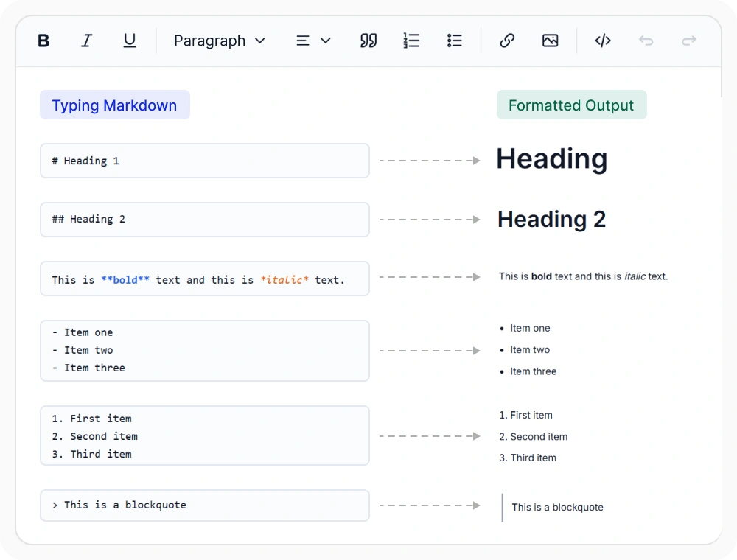Toggle Bold formatting
The image size is (737, 560).
pyautogui.click(x=43, y=41)
